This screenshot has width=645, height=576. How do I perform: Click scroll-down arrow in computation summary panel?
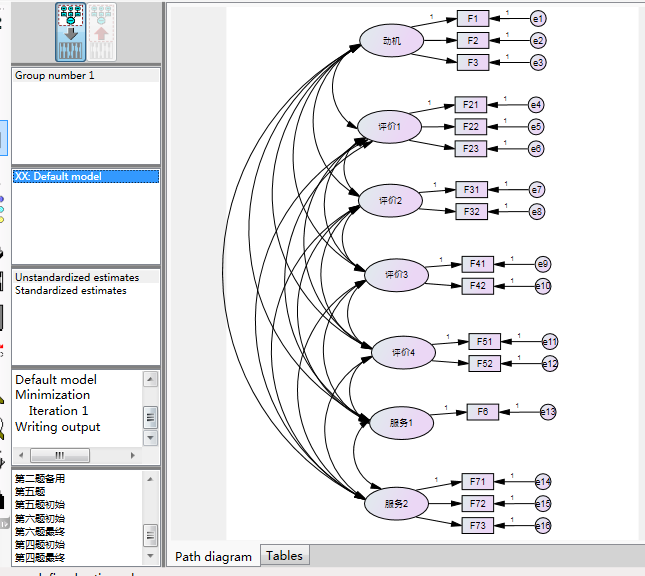coord(150,438)
